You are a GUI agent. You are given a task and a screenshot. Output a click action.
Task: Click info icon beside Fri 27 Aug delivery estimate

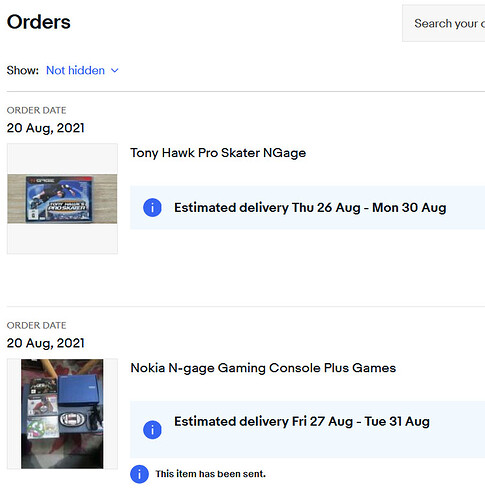(152, 430)
